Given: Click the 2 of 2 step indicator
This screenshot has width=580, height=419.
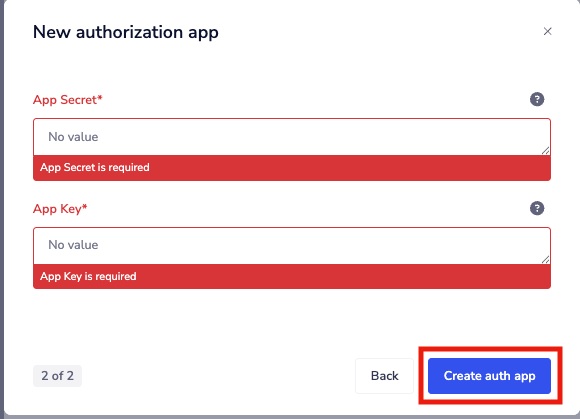Looking at the screenshot, I should coord(57,376).
